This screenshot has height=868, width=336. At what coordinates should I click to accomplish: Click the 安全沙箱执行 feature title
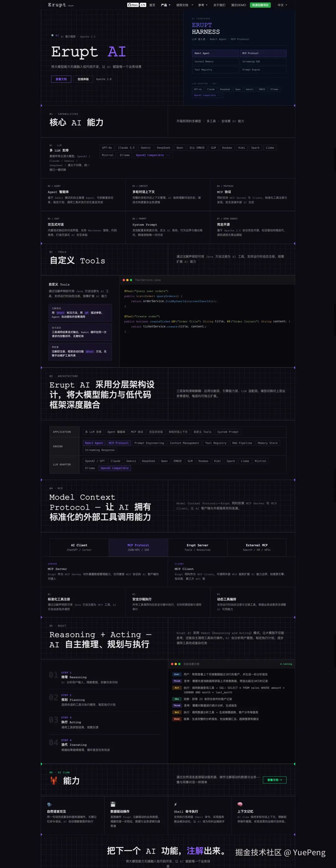142,599
